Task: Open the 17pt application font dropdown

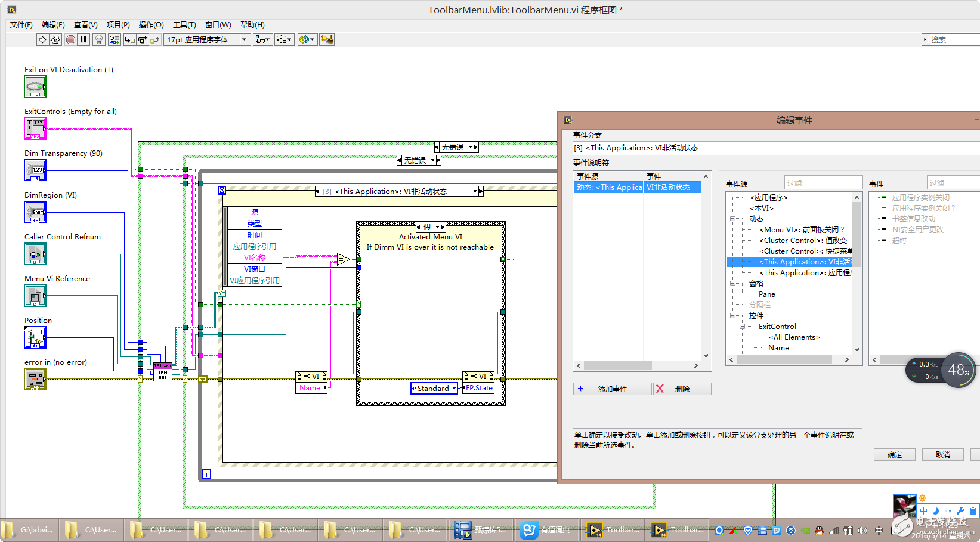Action: point(206,39)
